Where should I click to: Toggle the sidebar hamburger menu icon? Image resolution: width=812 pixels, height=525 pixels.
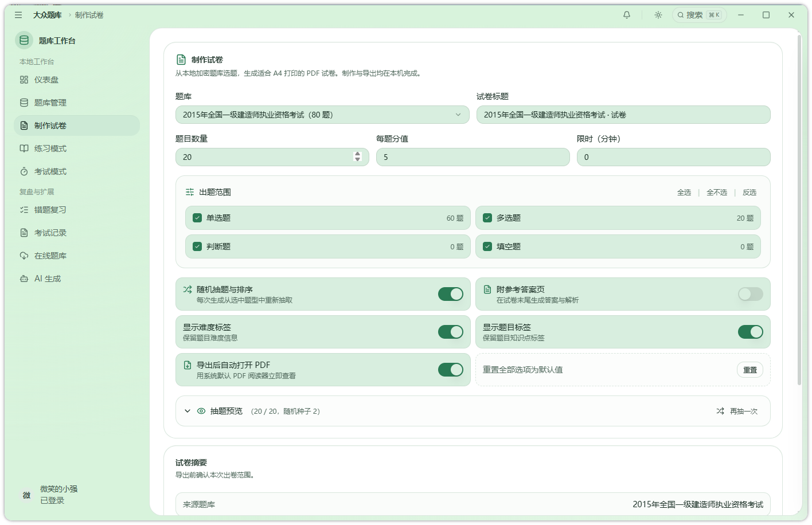(18, 15)
